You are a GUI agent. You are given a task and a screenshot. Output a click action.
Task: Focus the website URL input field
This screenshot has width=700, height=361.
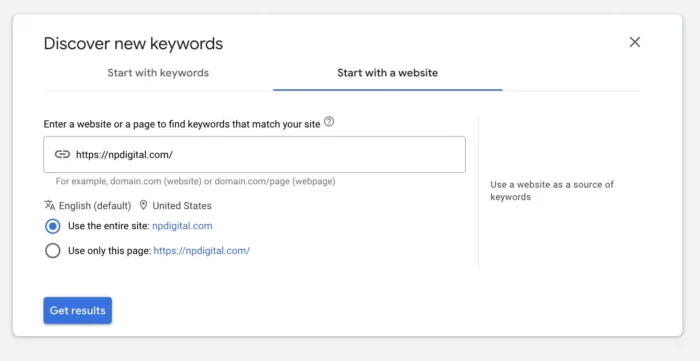click(254, 154)
